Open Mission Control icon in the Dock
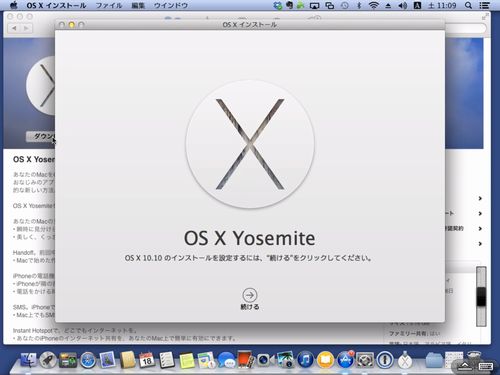Image resolution: width=500 pixels, height=375 pixels. 68,360
